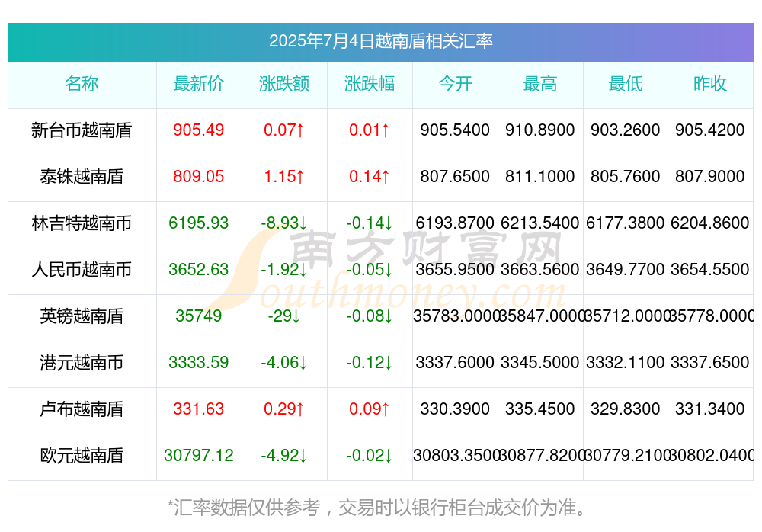
Task: Click the 林吉特越南币 row name
Action: 82,223
